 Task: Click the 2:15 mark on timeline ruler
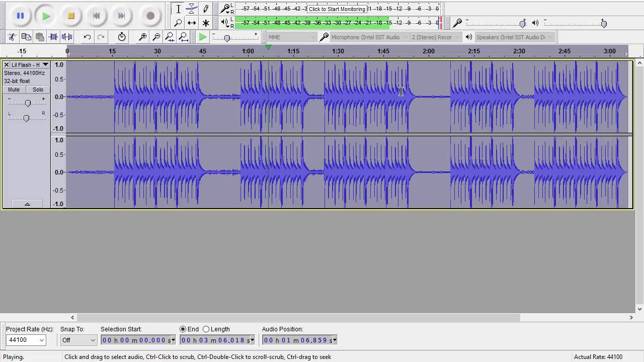click(x=474, y=51)
